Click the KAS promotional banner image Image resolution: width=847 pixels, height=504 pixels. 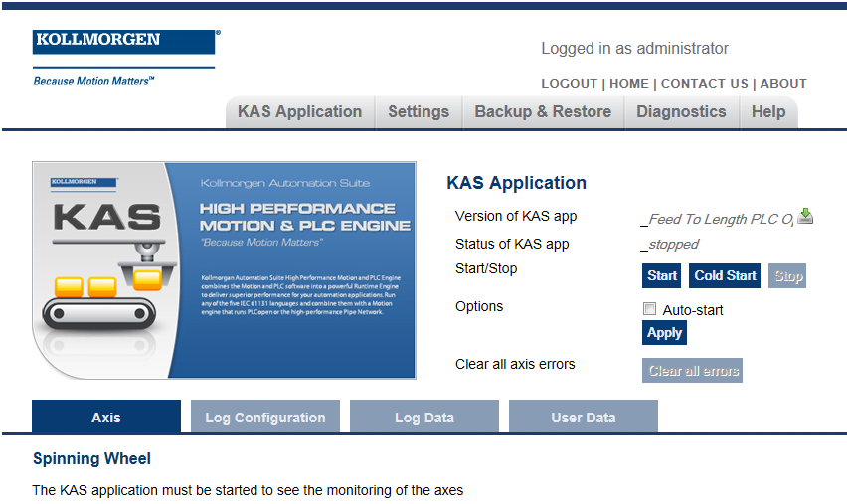point(224,270)
